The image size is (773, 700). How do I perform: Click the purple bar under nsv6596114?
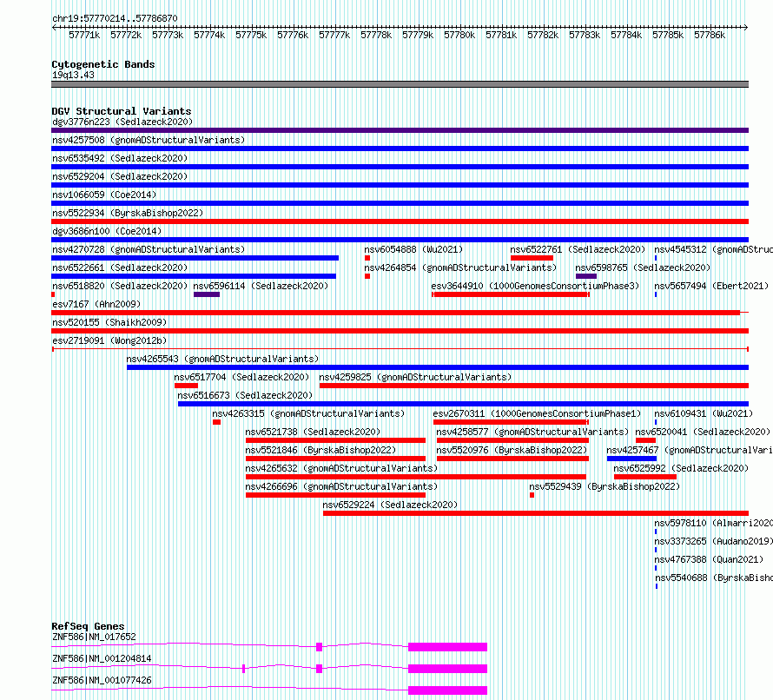tap(207, 294)
